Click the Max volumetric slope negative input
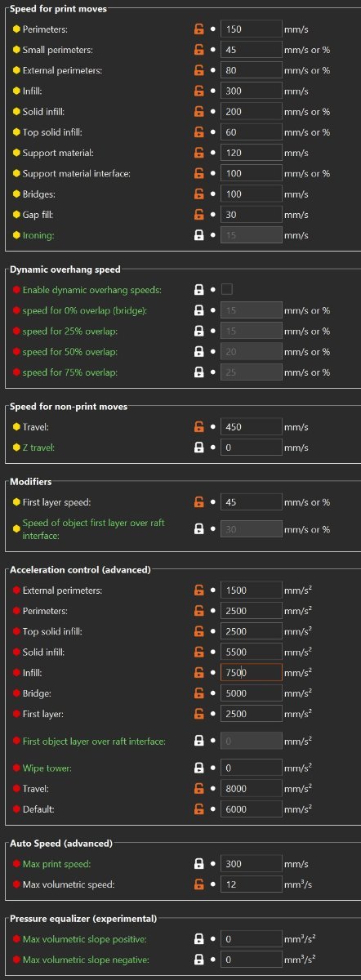Screen dimensions: 361x980 click(252, 960)
